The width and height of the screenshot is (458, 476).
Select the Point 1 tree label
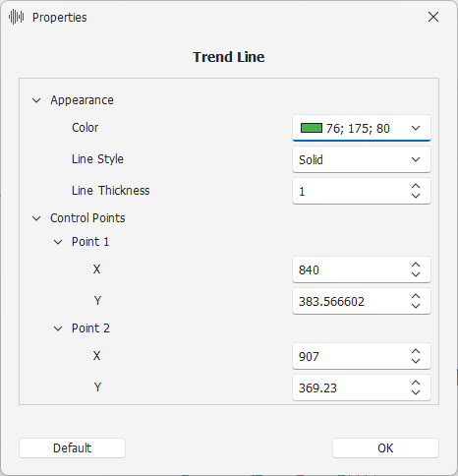pyautogui.click(x=90, y=242)
